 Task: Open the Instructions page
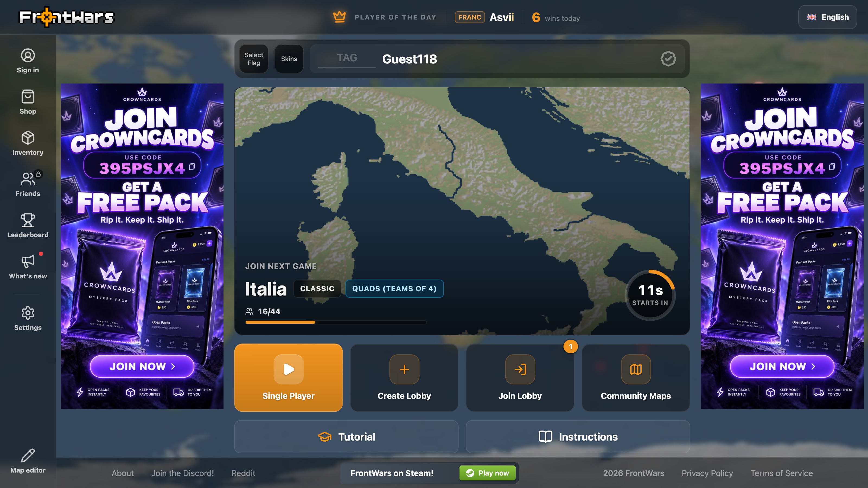pos(578,437)
